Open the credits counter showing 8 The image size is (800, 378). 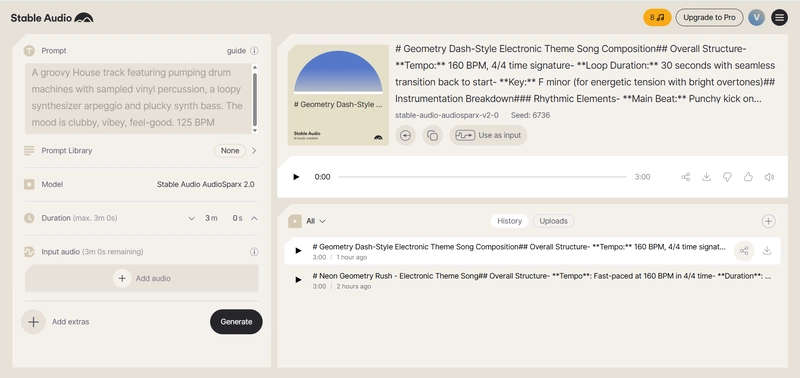[x=657, y=17]
